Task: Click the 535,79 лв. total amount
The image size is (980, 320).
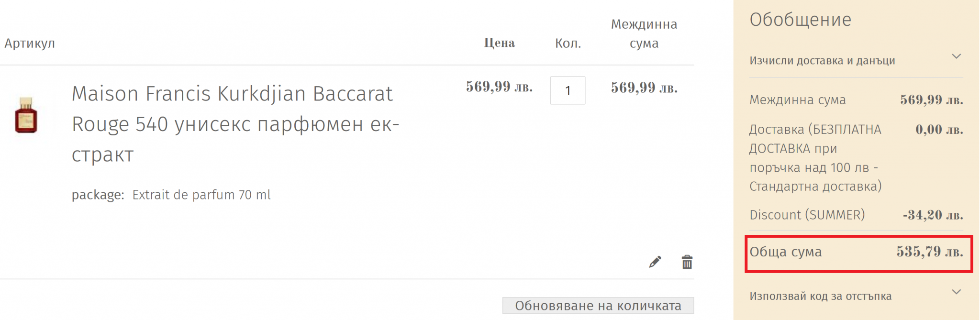Action: [930, 252]
